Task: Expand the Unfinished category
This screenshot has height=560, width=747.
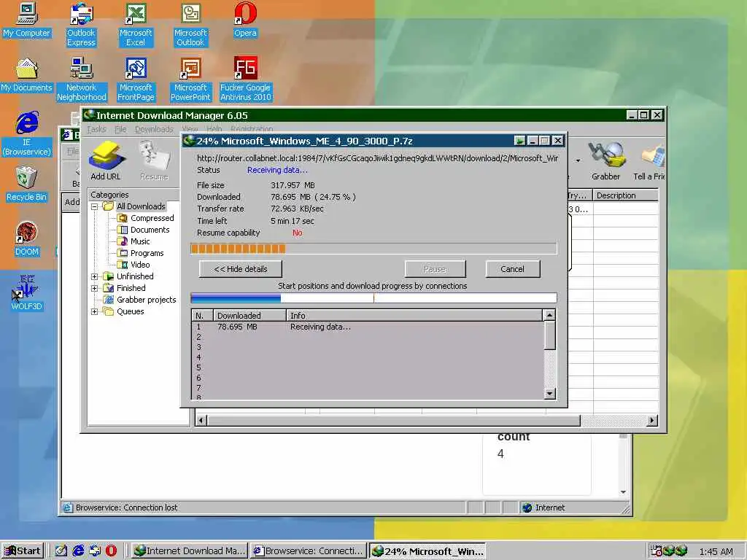Action: [94, 276]
